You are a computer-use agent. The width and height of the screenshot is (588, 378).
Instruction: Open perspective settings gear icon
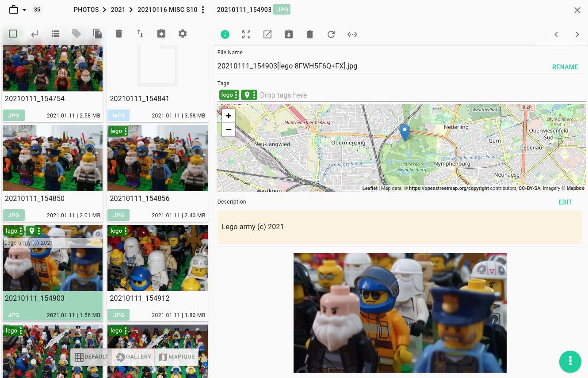coord(183,34)
